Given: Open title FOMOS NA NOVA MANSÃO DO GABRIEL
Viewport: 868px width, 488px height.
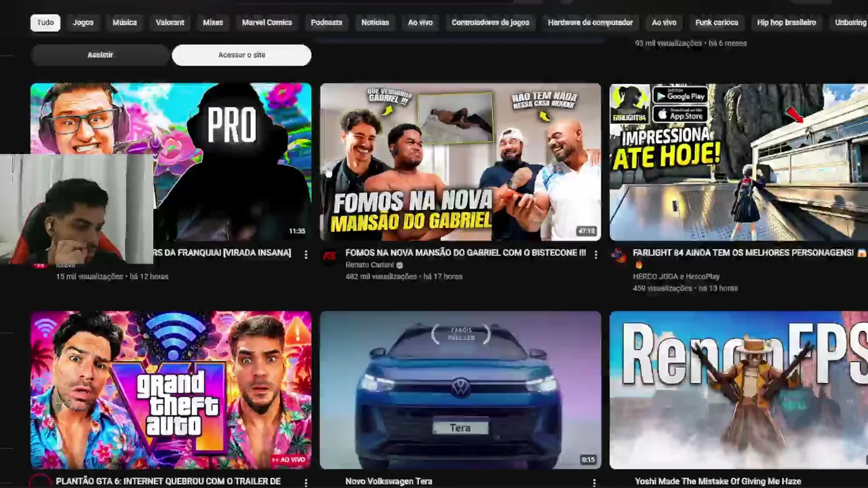Looking at the screenshot, I should point(465,253).
